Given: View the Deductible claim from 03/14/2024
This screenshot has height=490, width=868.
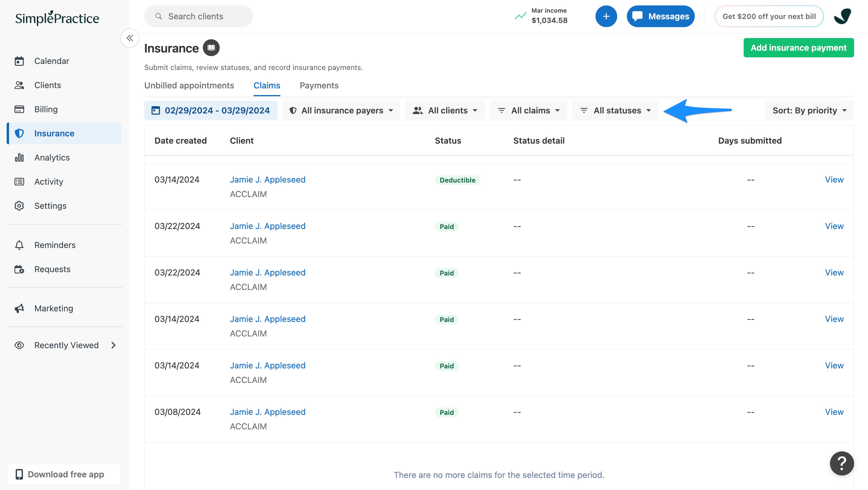Looking at the screenshot, I should tap(834, 180).
